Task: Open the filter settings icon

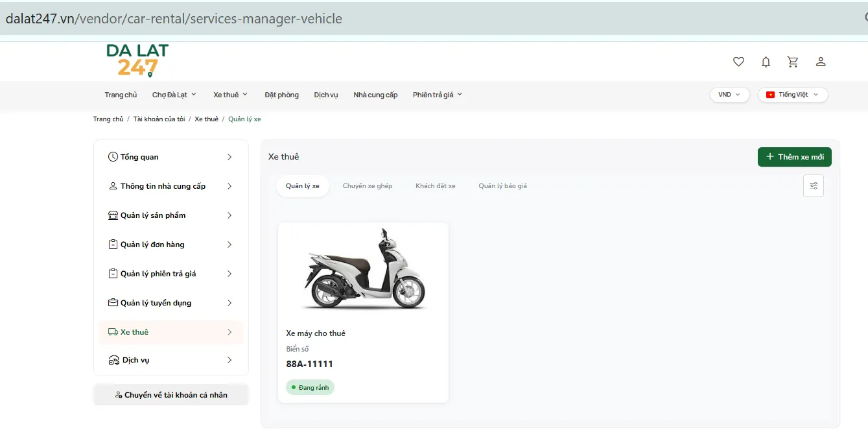Action: 814,186
